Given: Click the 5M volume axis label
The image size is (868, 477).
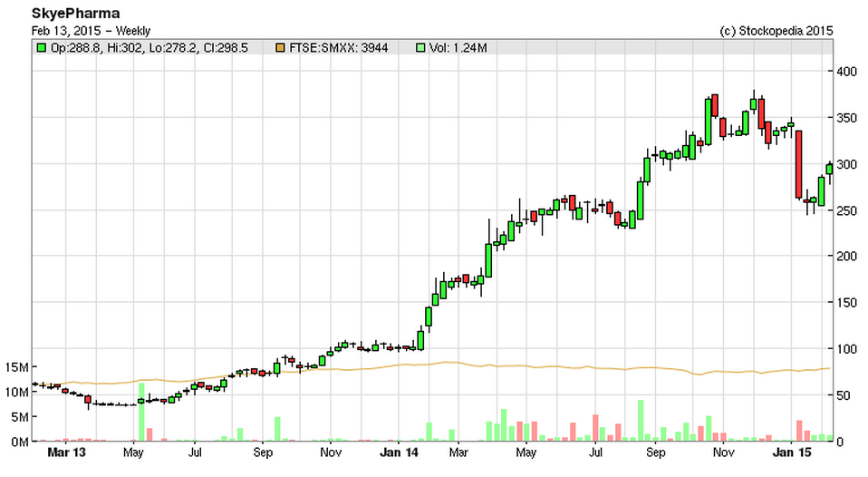Looking at the screenshot, I should [x=19, y=417].
